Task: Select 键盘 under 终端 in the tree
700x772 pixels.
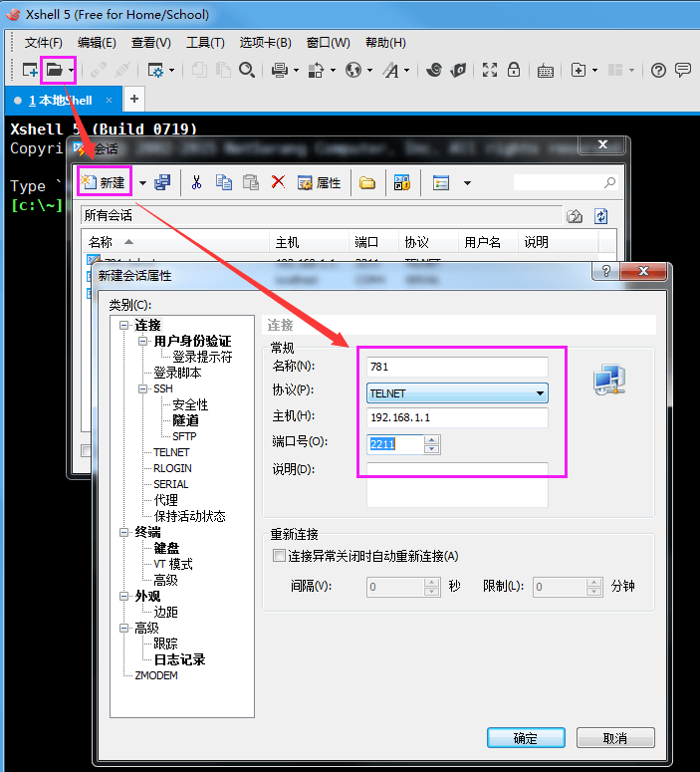Action: coord(167,548)
